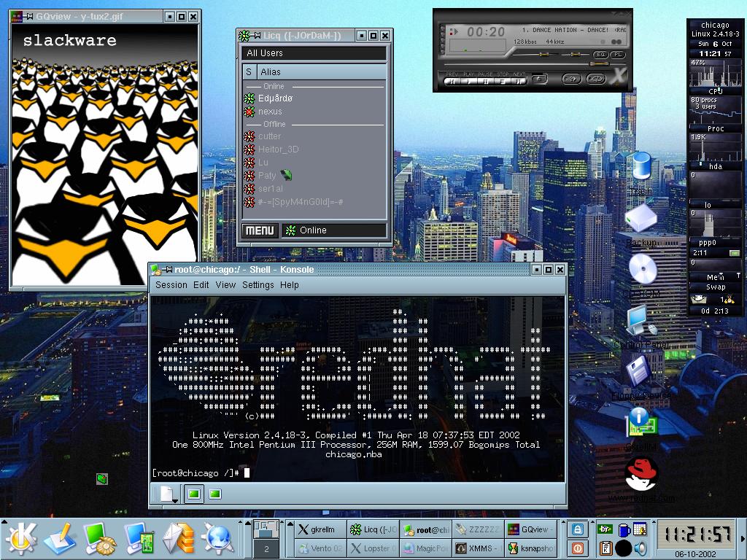Switch to GQview taskbar button

tap(530, 529)
